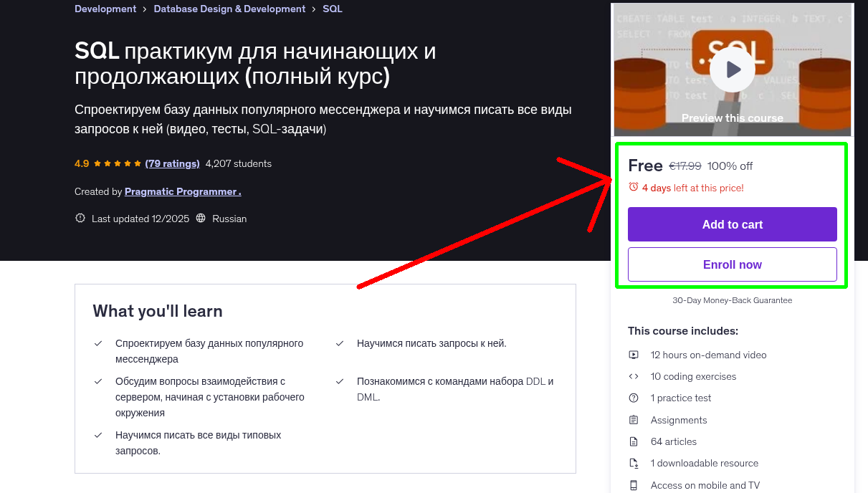Screen dimensions: 868x493
Task: Click the Enroll now button
Action: click(732, 264)
